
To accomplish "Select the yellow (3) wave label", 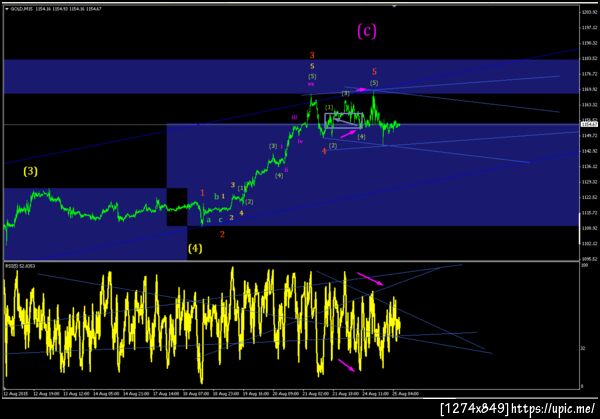I will coord(31,171).
